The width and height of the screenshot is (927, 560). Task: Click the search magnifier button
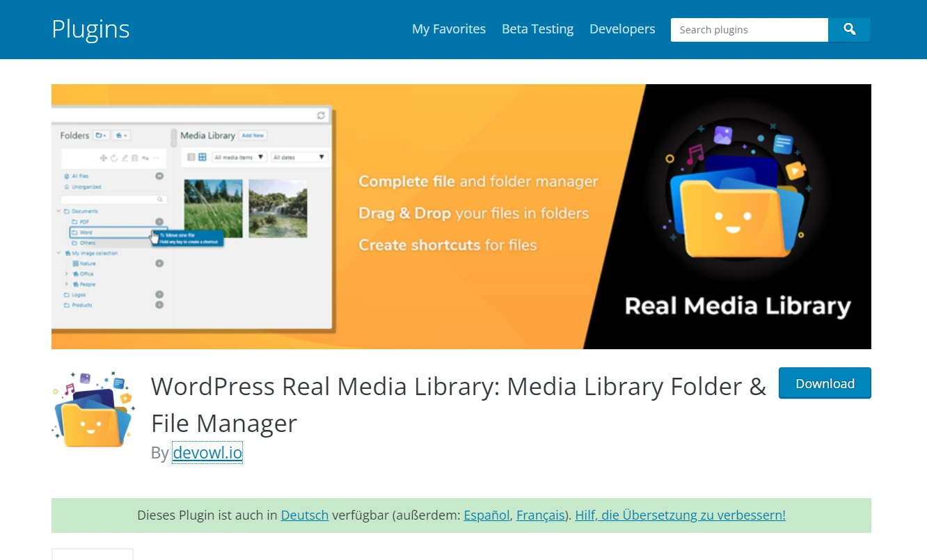tap(849, 29)
